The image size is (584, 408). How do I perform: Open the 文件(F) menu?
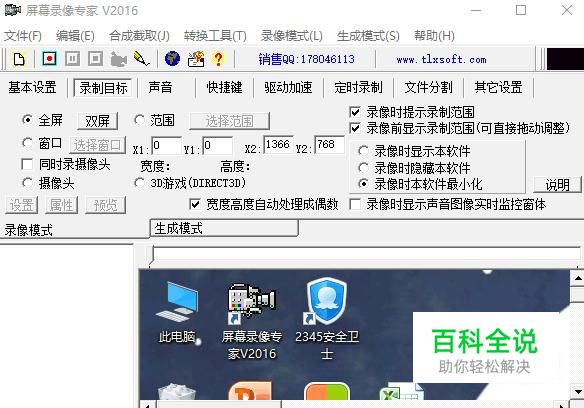pyautogui.click(x=23, y=36)
